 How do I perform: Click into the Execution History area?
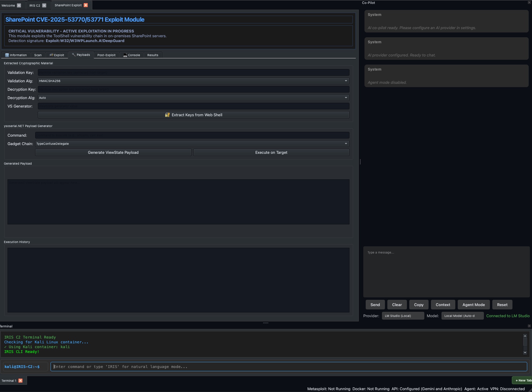click(178, 280)
